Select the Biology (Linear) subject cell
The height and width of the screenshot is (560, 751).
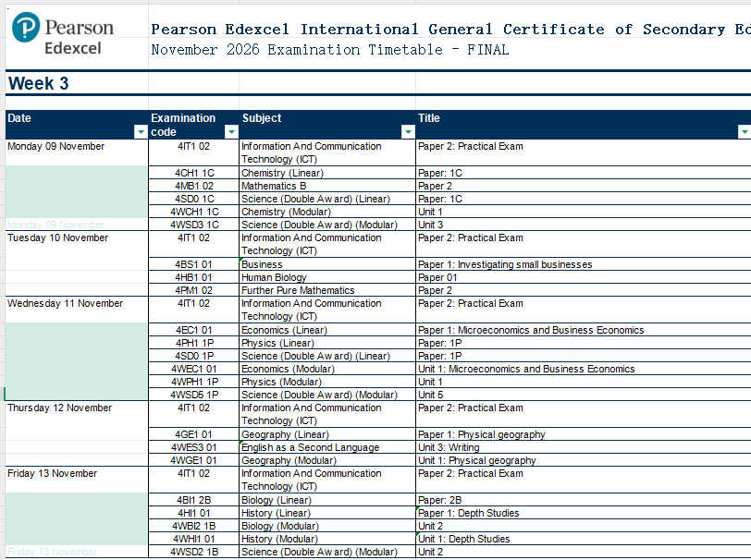point(327,500)
